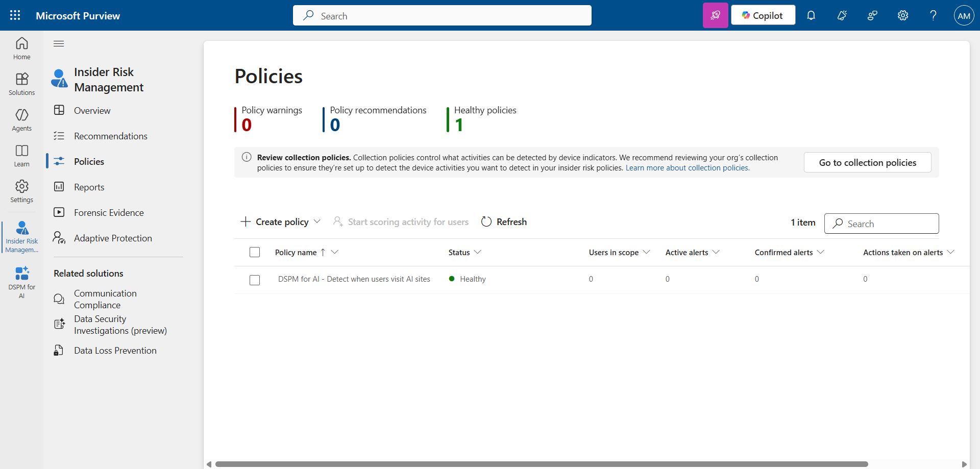Open the Status column filter dropdown

478,252
